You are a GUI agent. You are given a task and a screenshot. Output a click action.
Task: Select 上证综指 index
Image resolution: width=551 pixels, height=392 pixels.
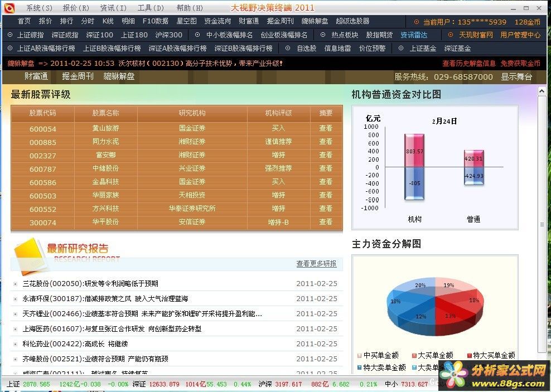[31, 35]
